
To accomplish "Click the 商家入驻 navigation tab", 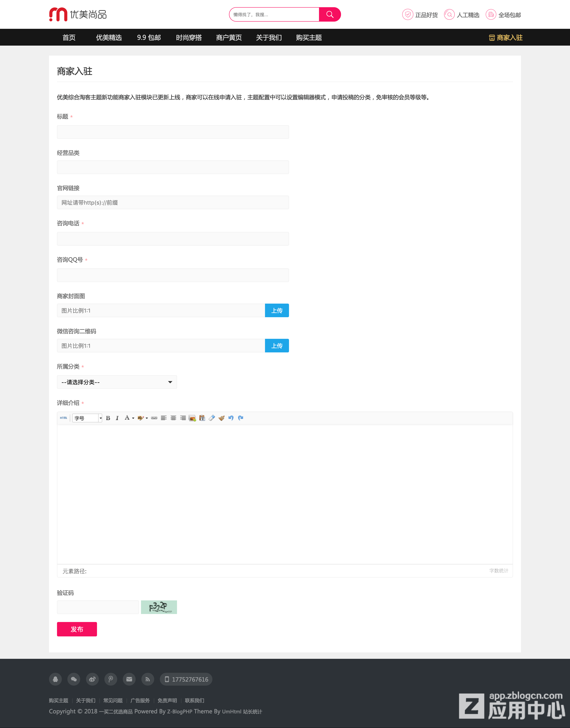I will tap(505, 37).
